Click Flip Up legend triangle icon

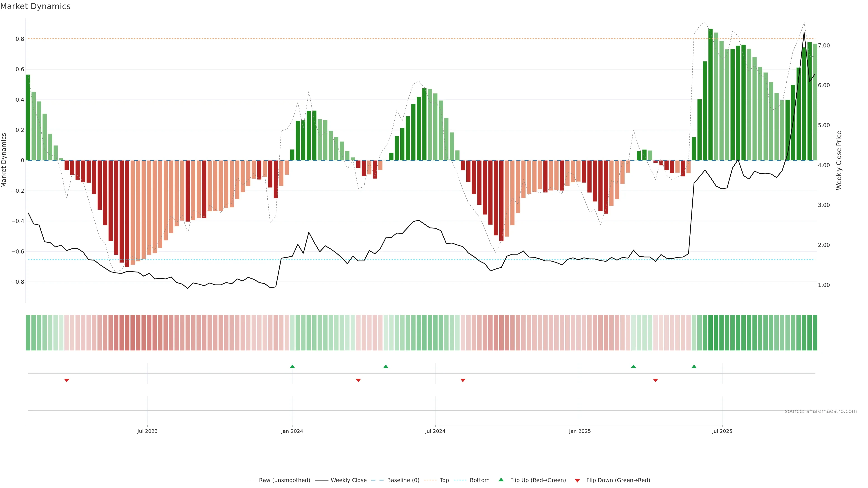[x=501, y=480]
